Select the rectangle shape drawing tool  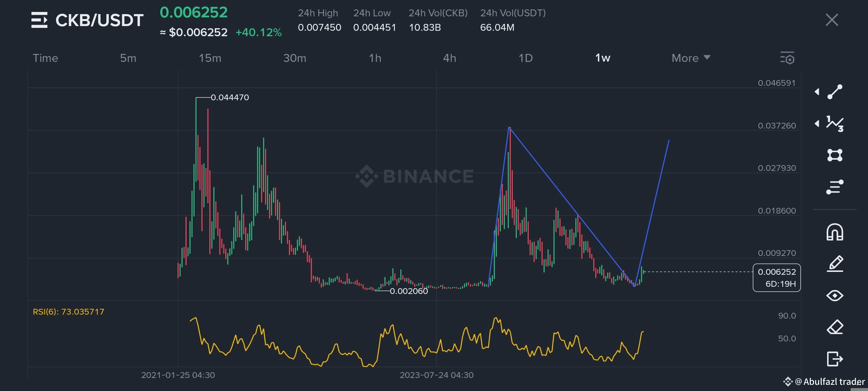[835, 155]
